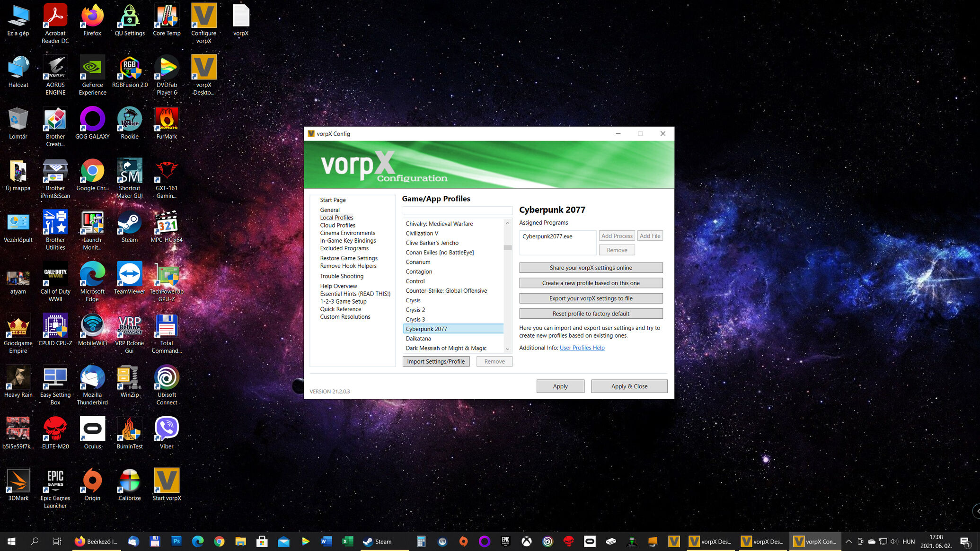Image resolution: width=980 pixels, height=551 pixels.
Task: Open GeForce Experience desktop icon
Action: [x=92, y=75]
